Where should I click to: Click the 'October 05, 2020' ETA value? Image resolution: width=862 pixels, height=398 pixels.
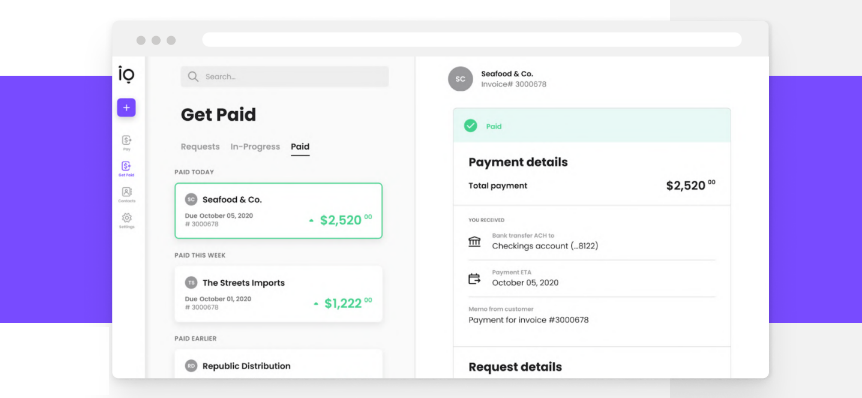pyautogui.click(x=525, y=283)
